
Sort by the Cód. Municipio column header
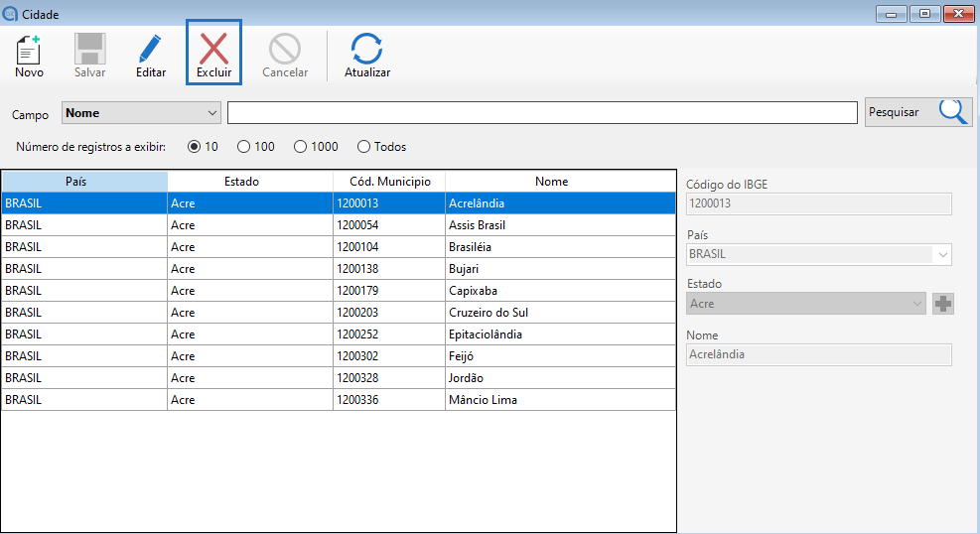pos(389,182)
